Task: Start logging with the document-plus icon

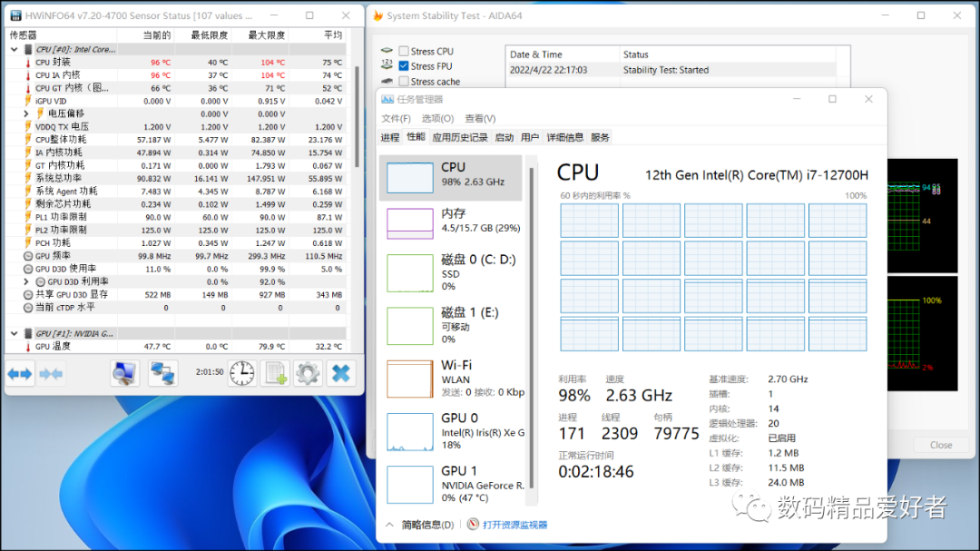Action: pyautogui.click(x=275, y=373)
